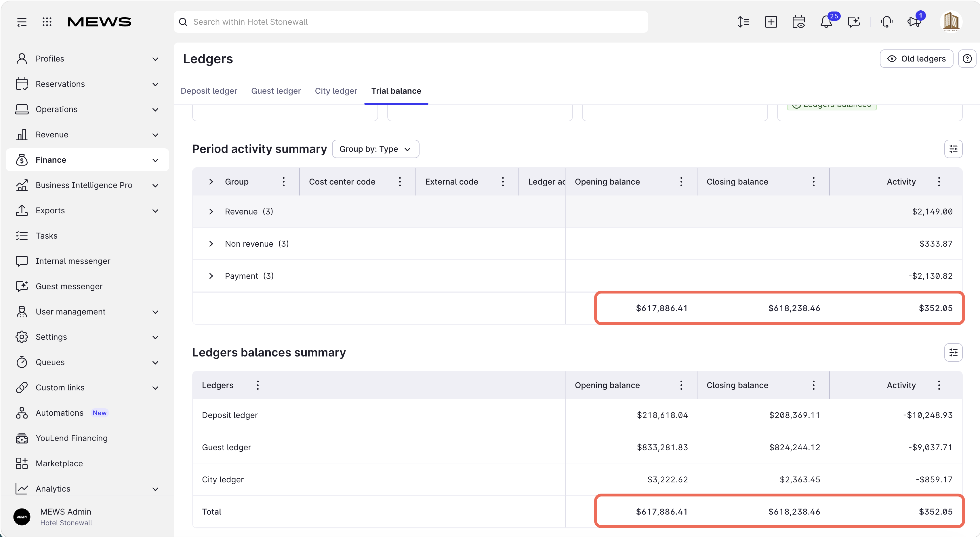Viewport: 980px width, 537px height.
Task: Select the Trial balance tab
Action: [396, 91]
